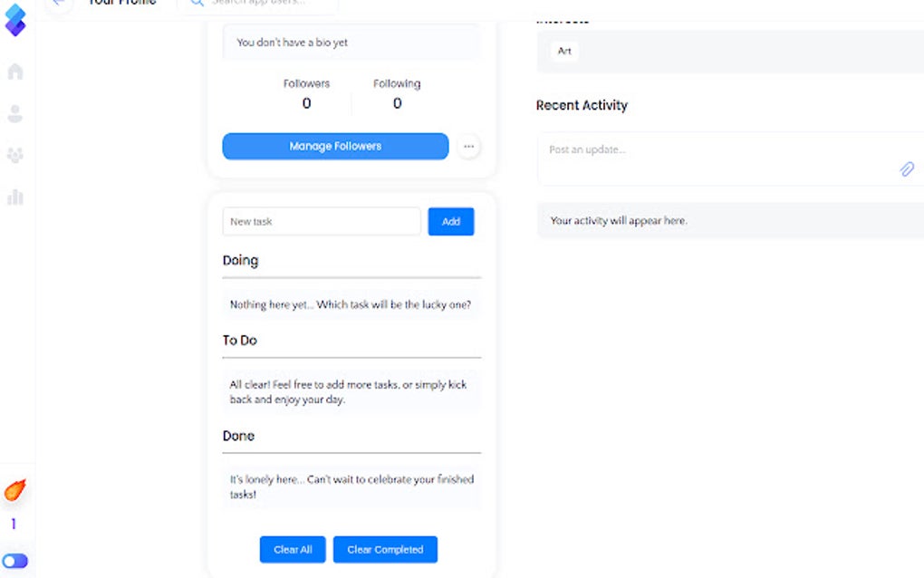Click the paperclip attachment icon
Viewport: 924px width, 578px height.
point(906,169)
